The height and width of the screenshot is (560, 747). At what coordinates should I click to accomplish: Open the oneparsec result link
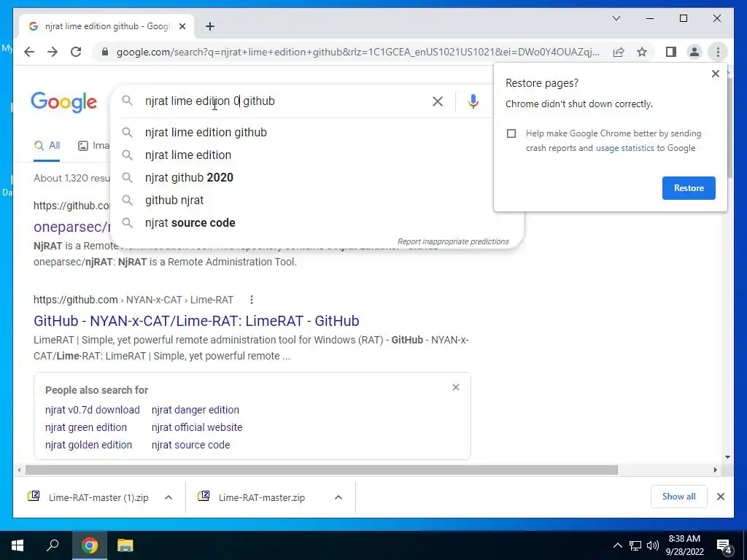tap(71, 227)
